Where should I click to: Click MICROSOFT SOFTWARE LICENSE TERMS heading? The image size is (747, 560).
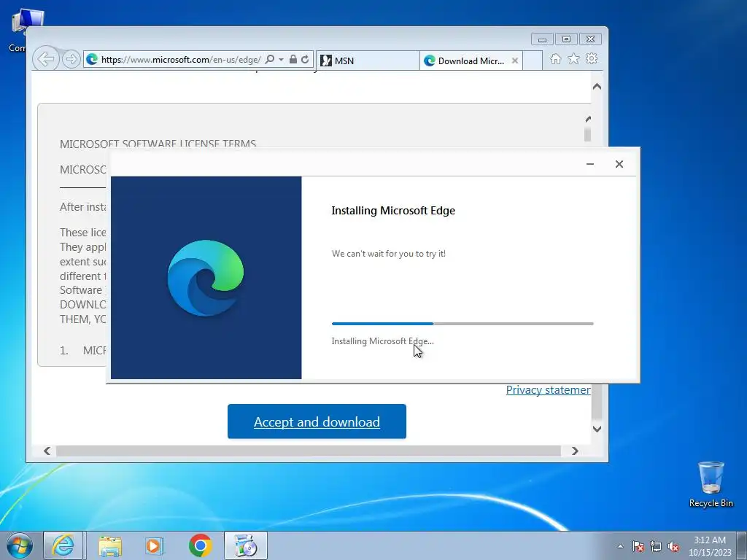pos(158,144)
